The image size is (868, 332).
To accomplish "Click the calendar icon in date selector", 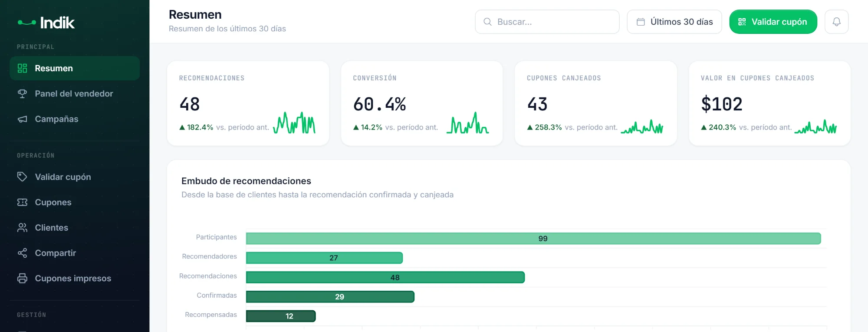I will point(641,22).
